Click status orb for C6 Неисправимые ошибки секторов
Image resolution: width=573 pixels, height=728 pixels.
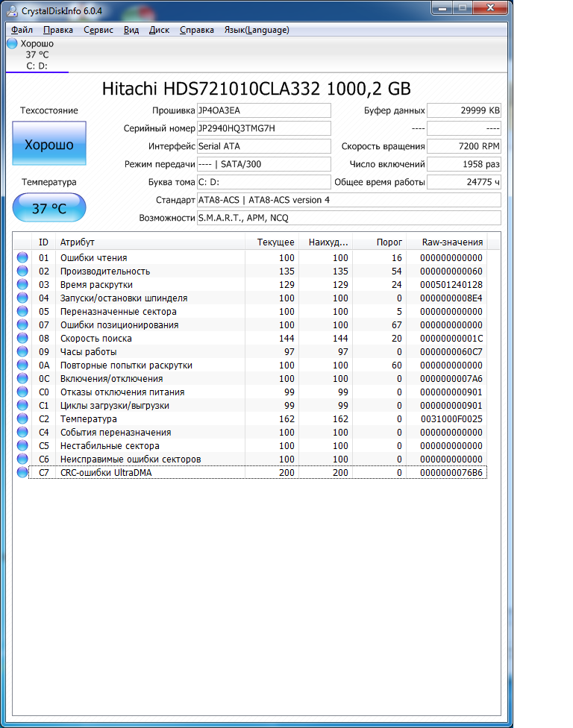22,459
